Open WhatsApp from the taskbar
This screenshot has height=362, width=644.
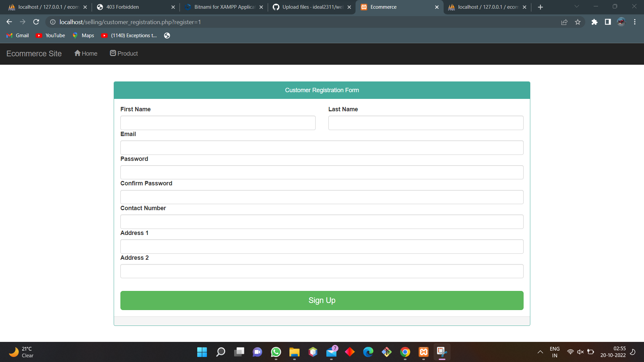[275, 352]
